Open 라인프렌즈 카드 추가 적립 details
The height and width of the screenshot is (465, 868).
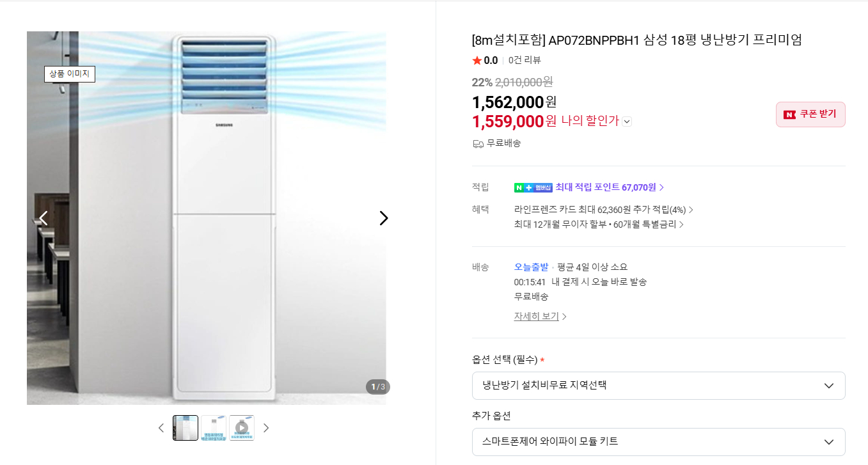coord(601,209)
